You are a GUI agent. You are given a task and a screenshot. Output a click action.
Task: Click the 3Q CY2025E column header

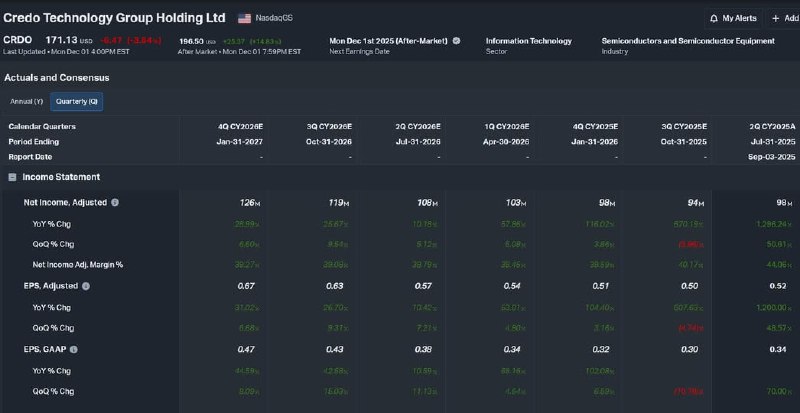click(x=684, y=127)
